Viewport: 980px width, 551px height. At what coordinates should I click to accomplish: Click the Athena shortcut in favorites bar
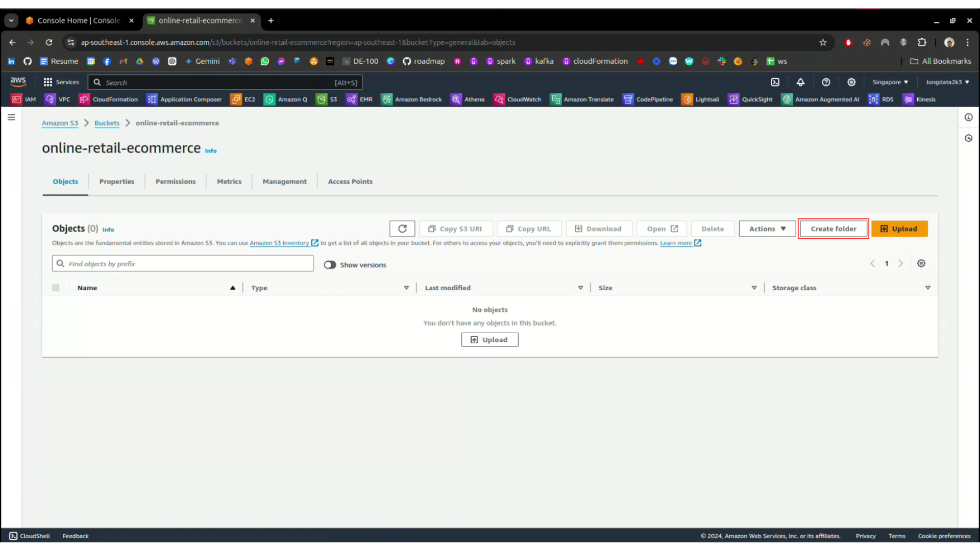coord(468,99)
